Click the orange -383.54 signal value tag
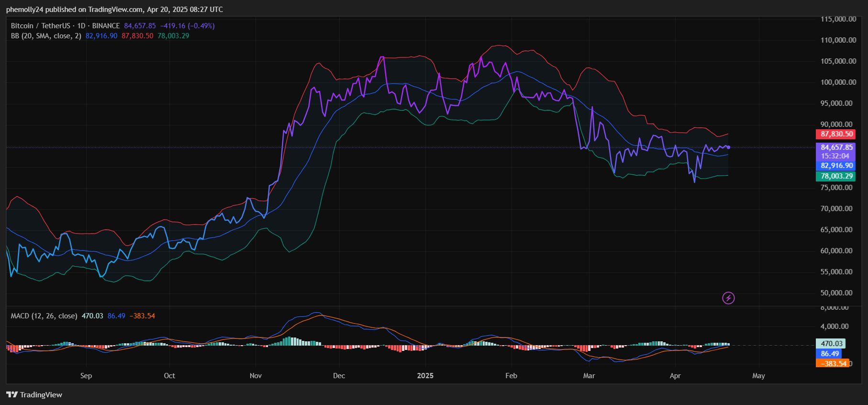This screenshot has height=405, width=868. [833, 364]
